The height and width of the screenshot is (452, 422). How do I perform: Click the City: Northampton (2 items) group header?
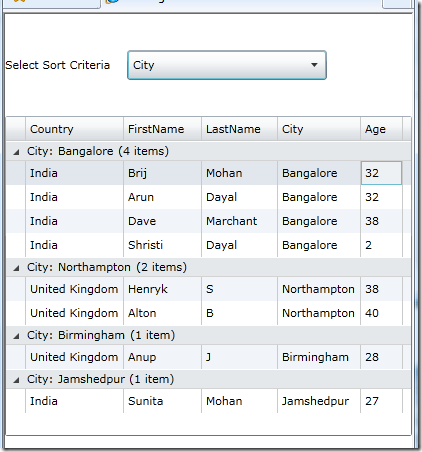click(x=208, y=267)
